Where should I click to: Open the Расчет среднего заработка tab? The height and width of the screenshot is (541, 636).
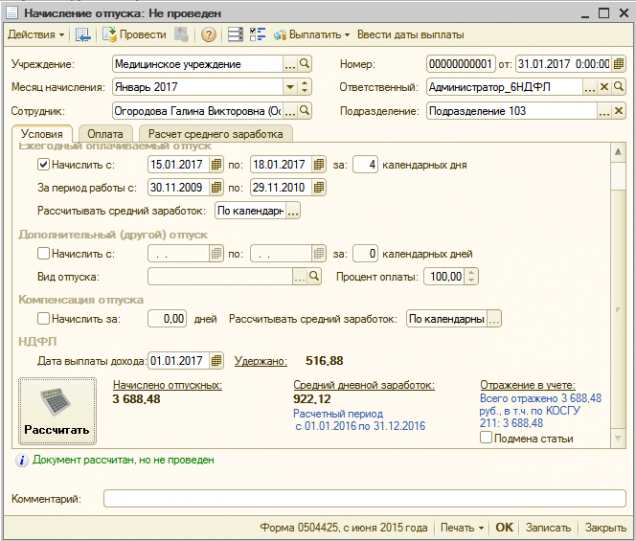point(216,134)
